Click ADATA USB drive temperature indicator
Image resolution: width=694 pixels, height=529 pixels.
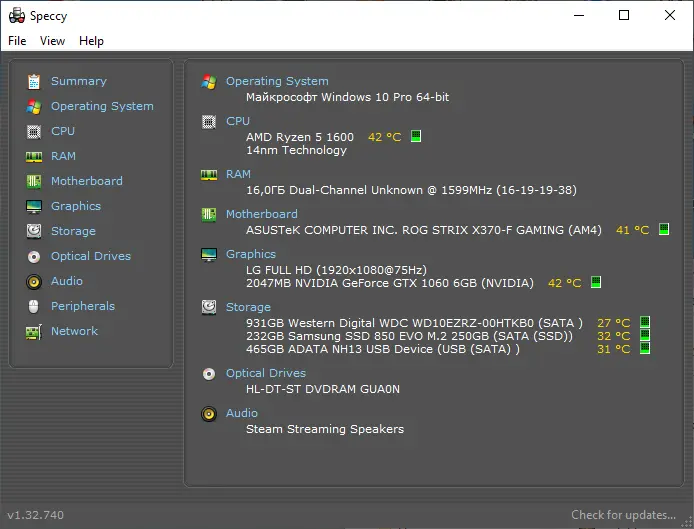[645, 348]
